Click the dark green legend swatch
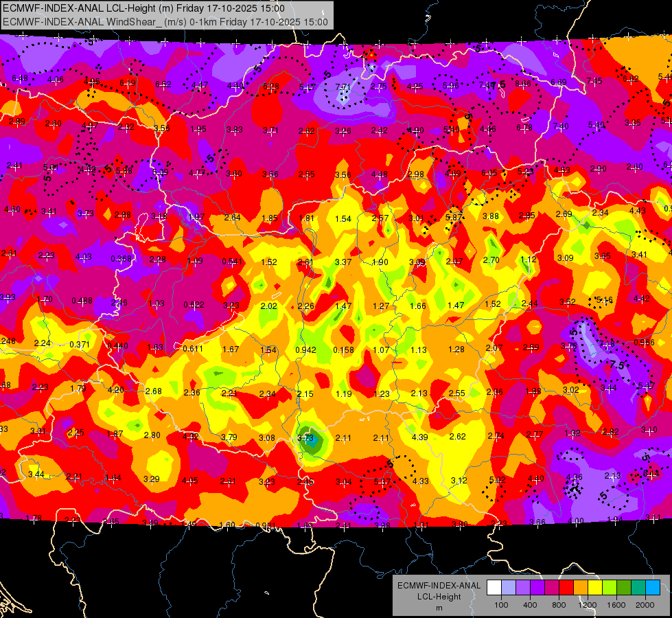 coord(623,588)
